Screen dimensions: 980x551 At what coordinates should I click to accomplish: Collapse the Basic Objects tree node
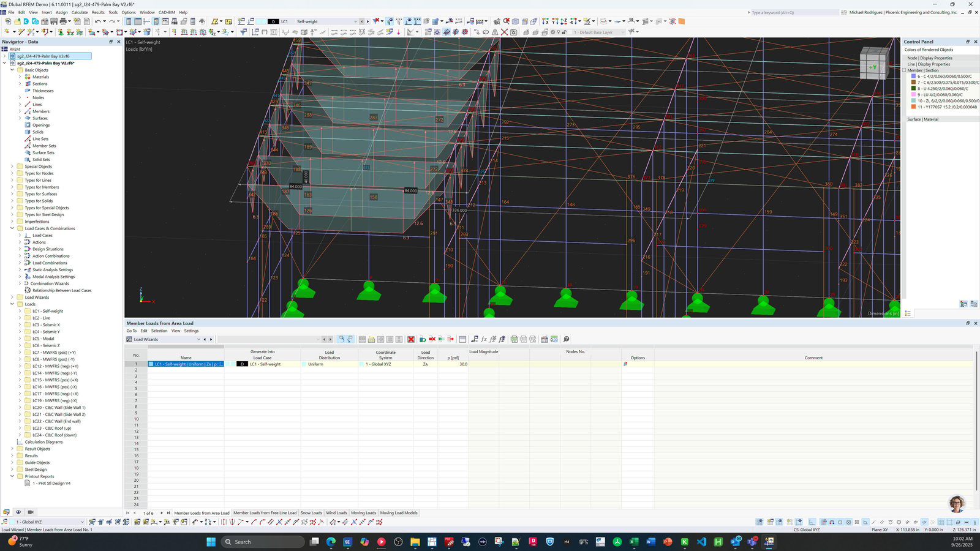(12, 70)
